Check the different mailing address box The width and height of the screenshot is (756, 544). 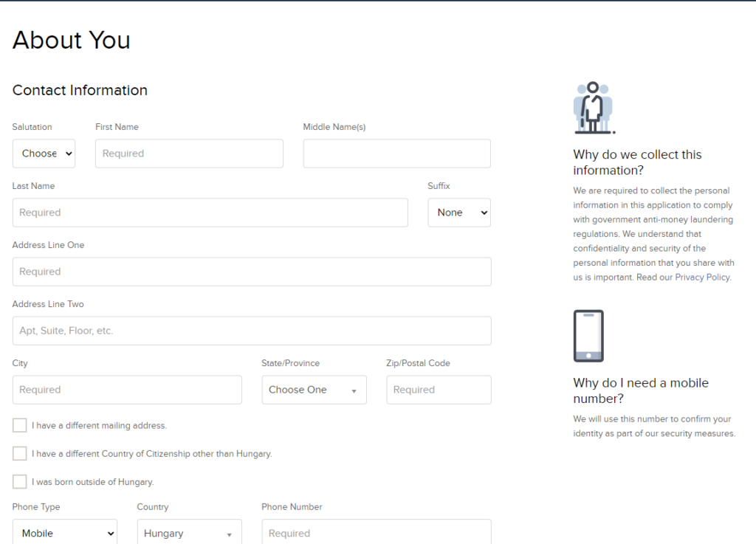20,425
